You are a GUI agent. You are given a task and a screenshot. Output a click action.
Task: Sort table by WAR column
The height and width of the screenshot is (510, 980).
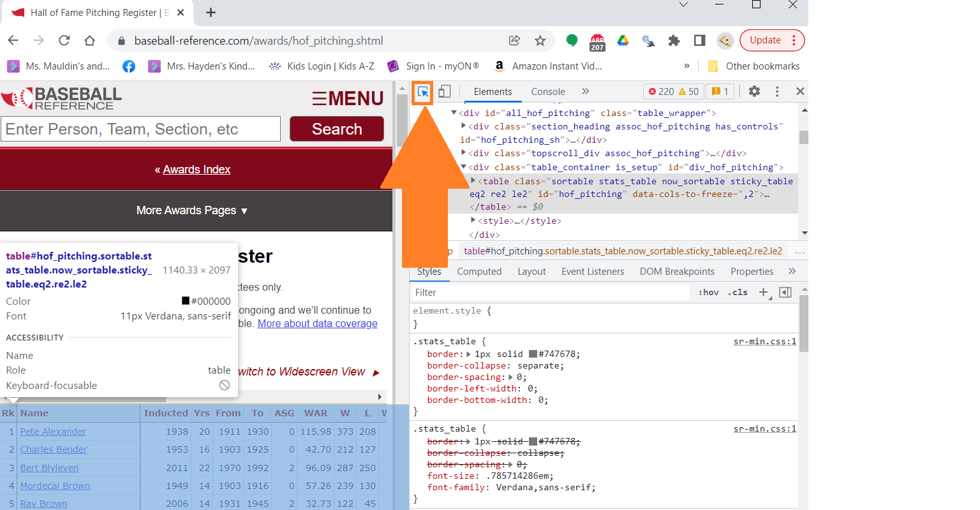point(316,413)
